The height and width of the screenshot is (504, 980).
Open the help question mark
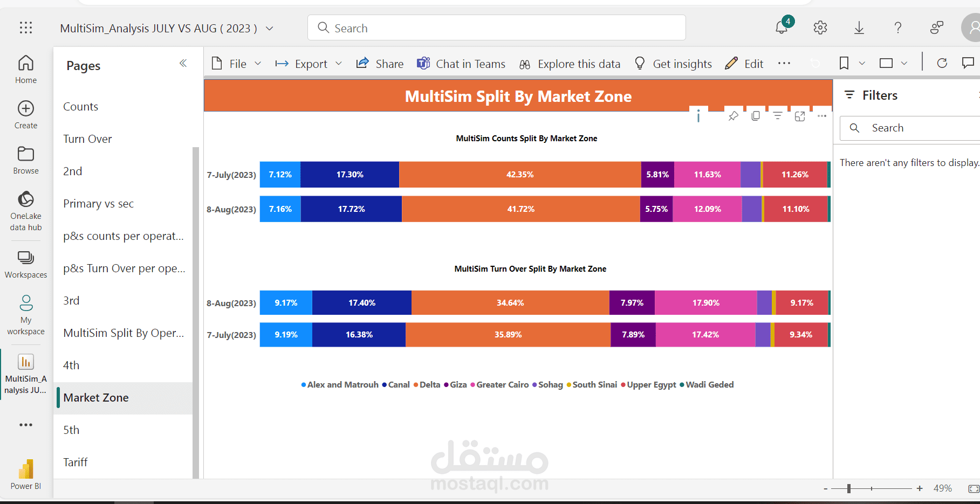click(x=898, y=27)
